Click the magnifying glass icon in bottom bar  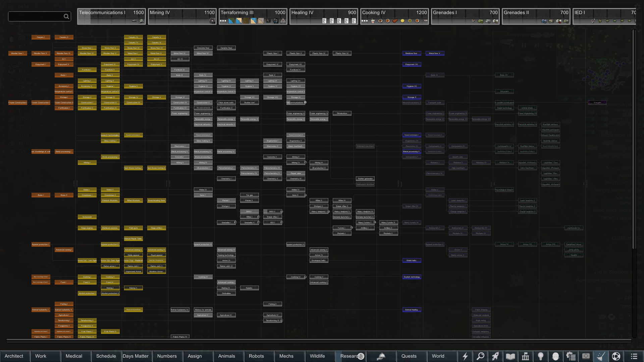tap(480, 356)
